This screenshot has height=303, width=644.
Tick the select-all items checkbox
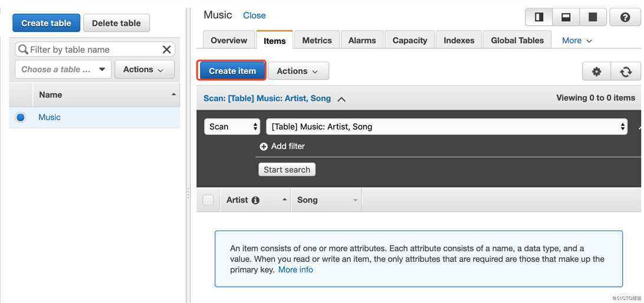[208, 200]
